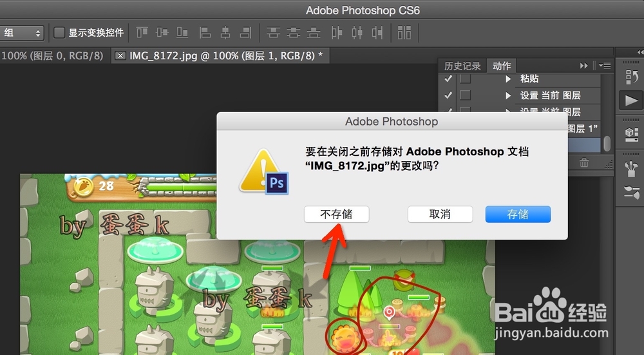Click the collapse panels double-arrow icon

point(640,52)
